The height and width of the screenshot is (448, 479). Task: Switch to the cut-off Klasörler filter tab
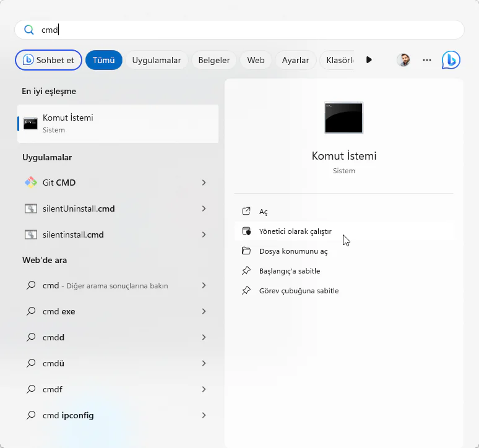click(x=337, y=60)
